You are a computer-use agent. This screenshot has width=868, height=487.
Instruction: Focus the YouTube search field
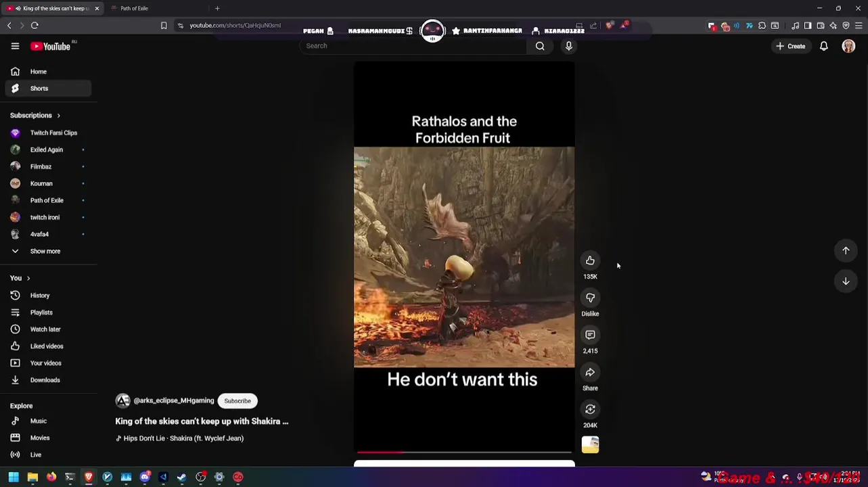pyautogui.click(x=413, y=46)
